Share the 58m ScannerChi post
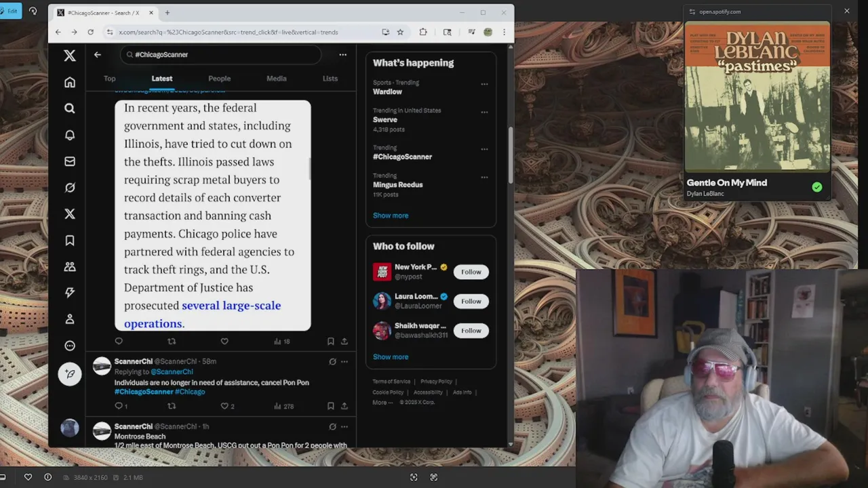Image resolution: width=868 pixels, height=488 pixels. pyautogui.click(x=344, y=406)
